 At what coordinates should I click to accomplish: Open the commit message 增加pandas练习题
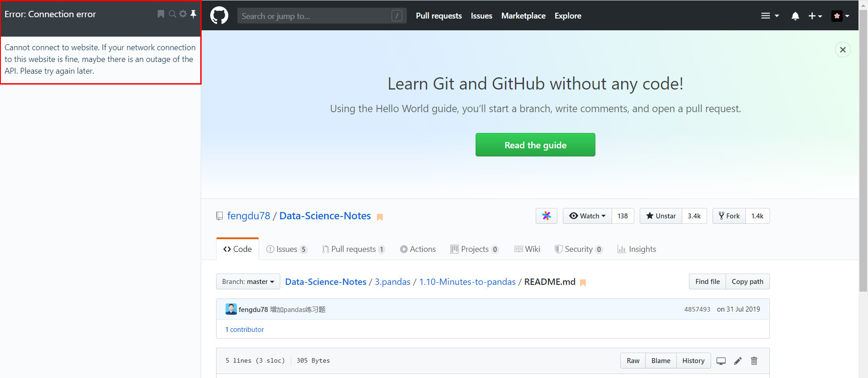point(297,310)
